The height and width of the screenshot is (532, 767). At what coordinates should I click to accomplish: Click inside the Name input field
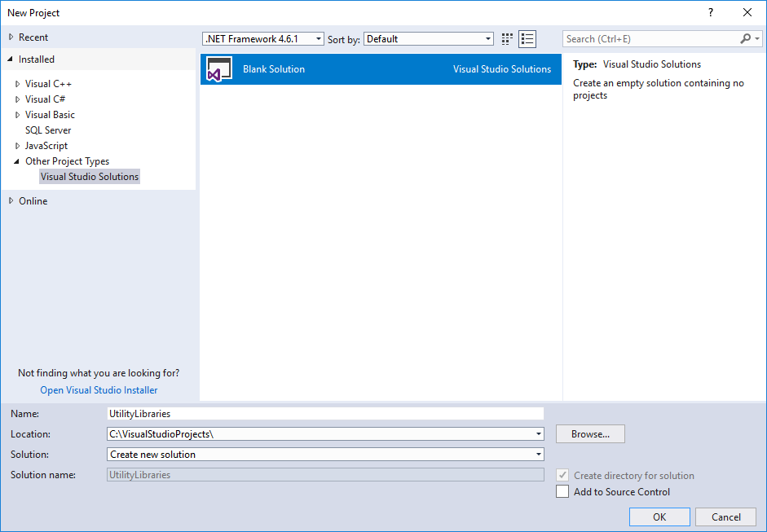pos(326,413)
